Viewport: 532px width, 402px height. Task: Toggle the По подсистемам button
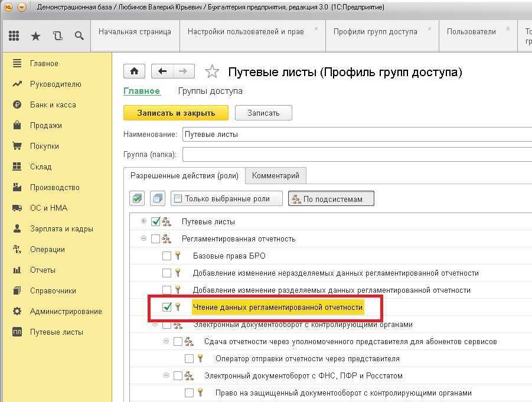click(x=331, y=199)
